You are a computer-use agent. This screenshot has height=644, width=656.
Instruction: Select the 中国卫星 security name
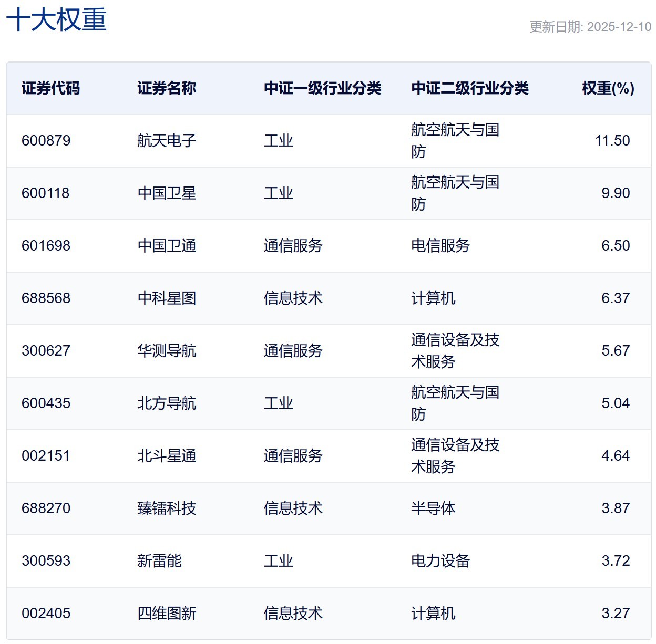pyautogui.click(x=166, y=193)
